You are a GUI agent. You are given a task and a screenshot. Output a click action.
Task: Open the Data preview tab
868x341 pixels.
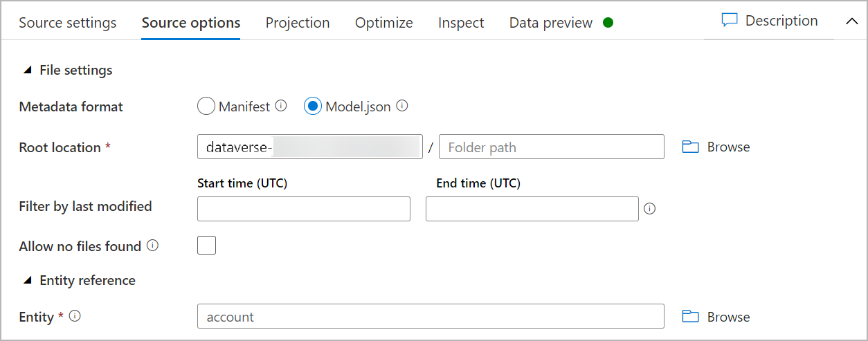point(551,23)
